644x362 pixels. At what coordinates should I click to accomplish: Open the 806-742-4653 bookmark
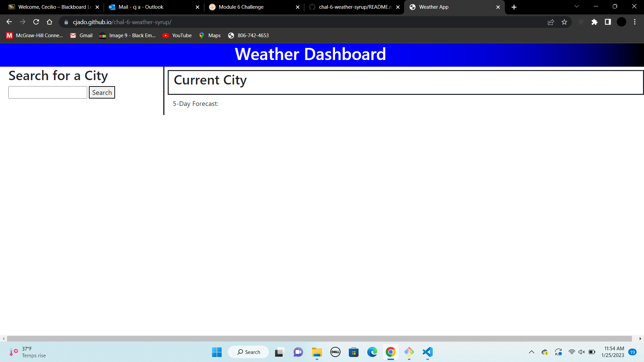pos(249,36)
